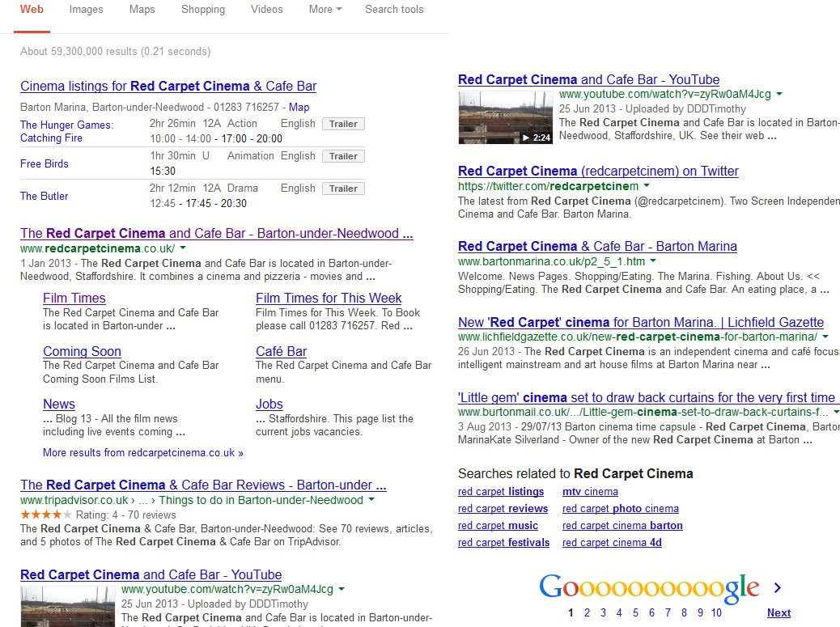
Task: Click the next-page chevron beside Google logo
Action: 778,588
